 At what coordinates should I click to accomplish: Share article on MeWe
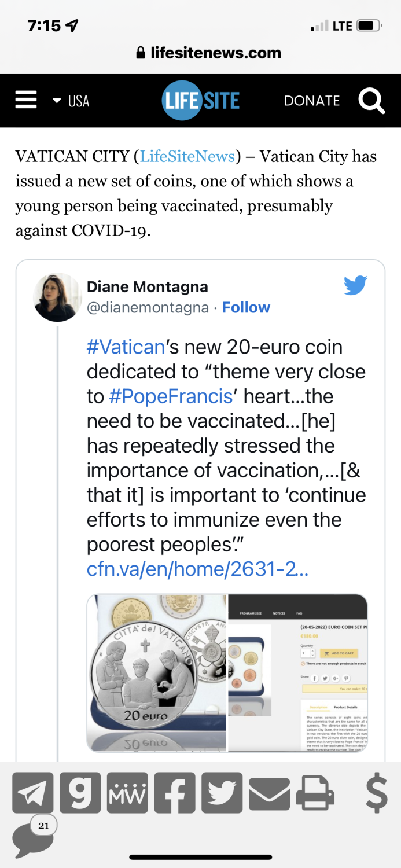[127, 793]
